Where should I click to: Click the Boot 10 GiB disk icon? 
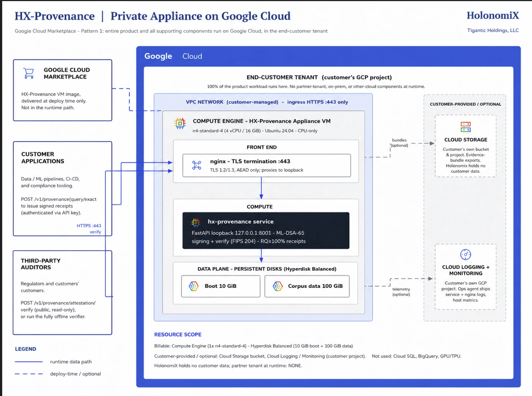click(x=194, y=286)
